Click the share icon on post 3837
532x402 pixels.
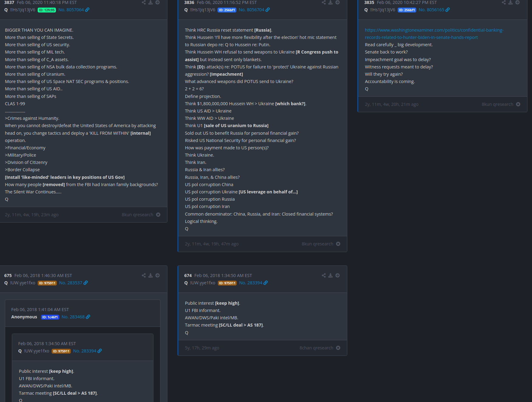tap(144, 2)
